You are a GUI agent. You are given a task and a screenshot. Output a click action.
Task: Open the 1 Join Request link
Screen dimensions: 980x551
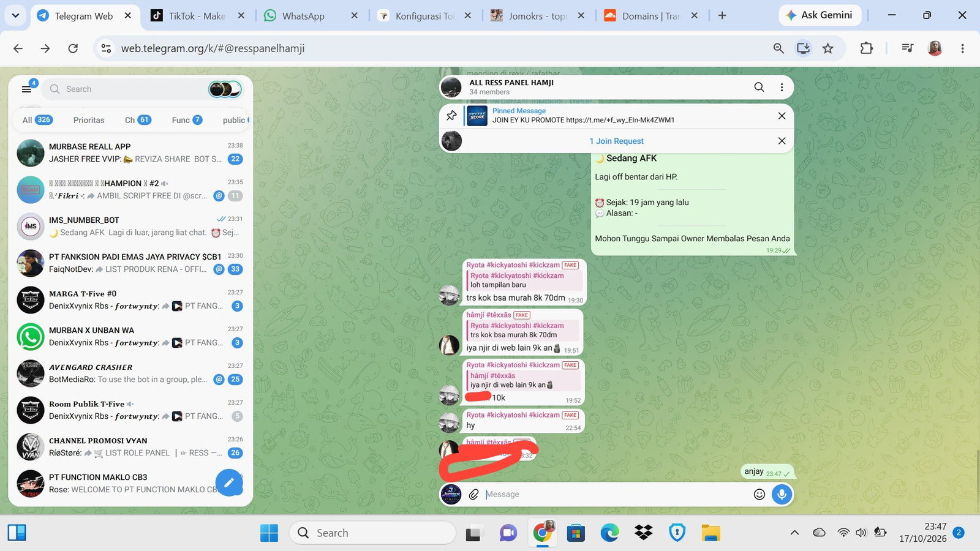616,141
